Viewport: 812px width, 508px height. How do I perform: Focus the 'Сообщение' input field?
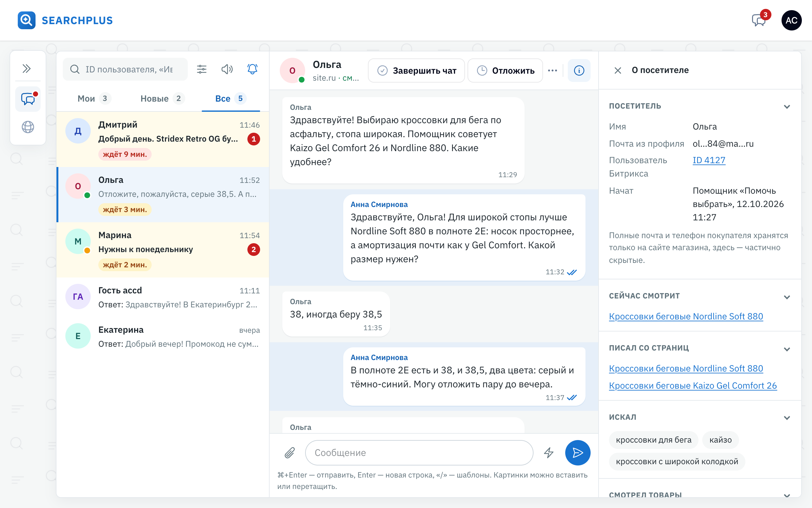tap(419, 452)
